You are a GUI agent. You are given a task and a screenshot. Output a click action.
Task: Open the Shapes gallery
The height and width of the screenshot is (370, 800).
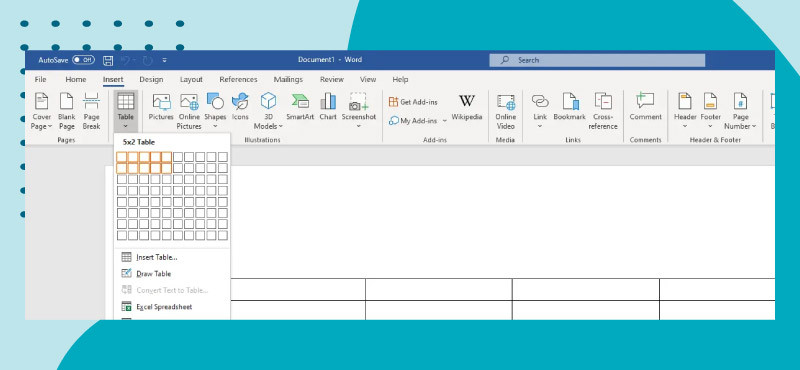[x=215, y=111]
